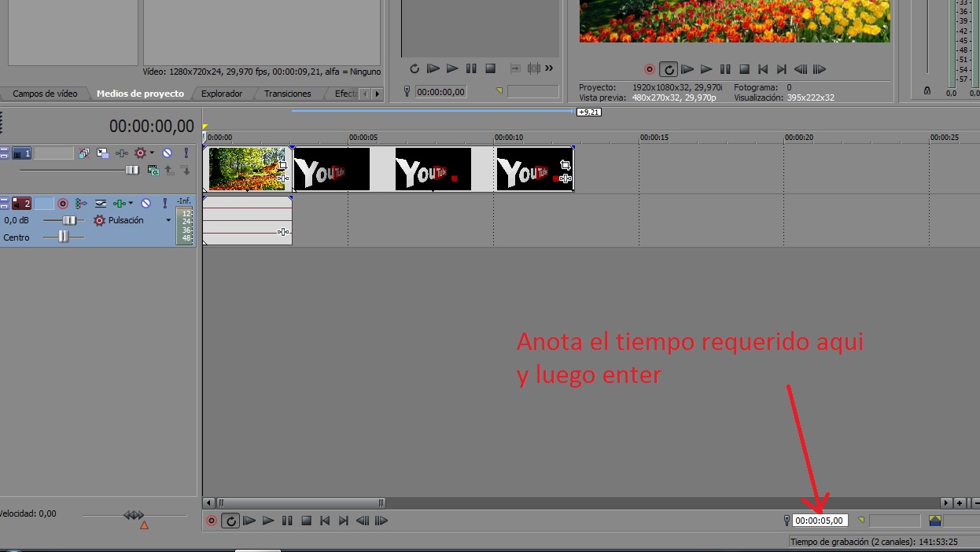980x552 pixels.
Task: Open the video track 1 track FX gear
Action: (x=141, y=153)
